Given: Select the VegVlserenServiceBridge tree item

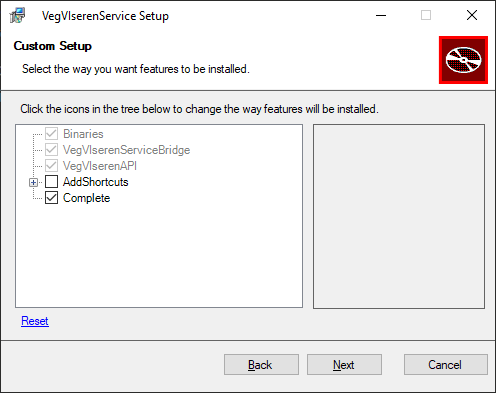Looking at the screenshot, I should click(127, 150).
